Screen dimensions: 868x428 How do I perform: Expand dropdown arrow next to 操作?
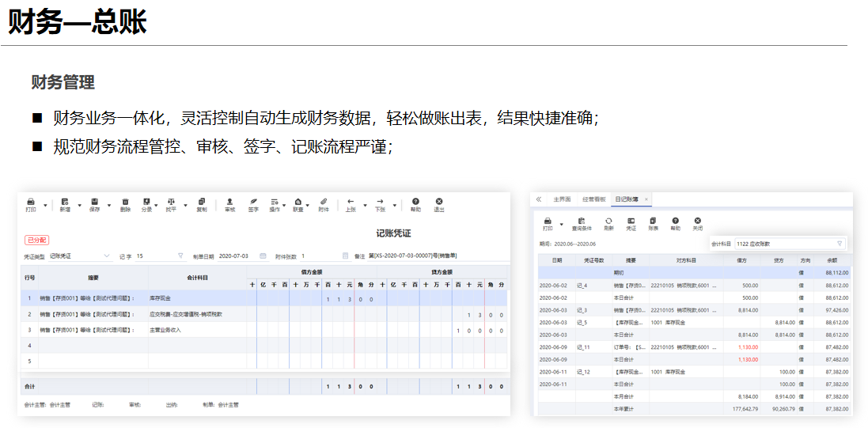coord(284,206)
